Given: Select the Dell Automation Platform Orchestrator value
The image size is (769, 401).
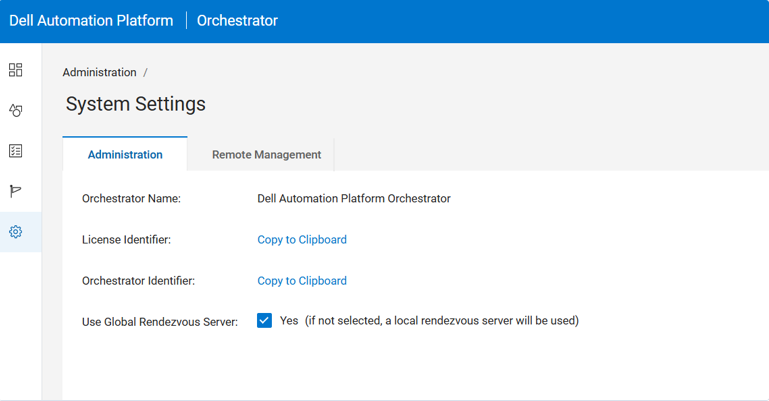Looking at the screenshot, I should point(354,199).
